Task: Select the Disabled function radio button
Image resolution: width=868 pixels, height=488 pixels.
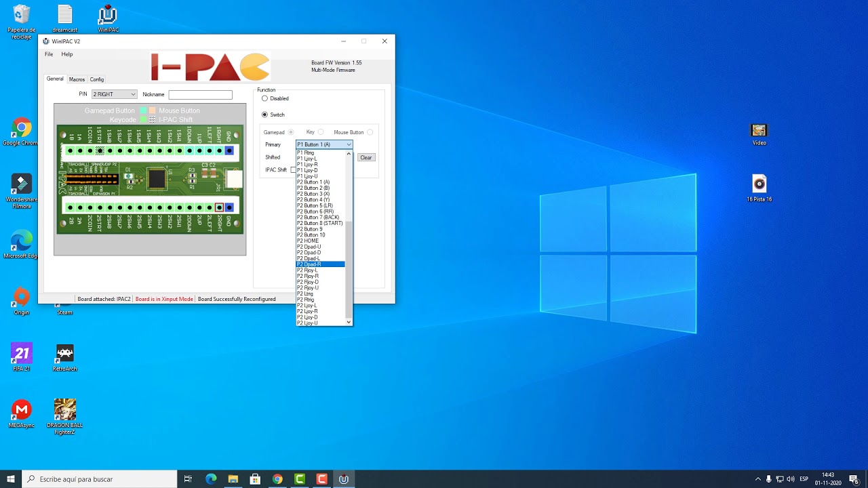Action: click(x=264, y=98)
